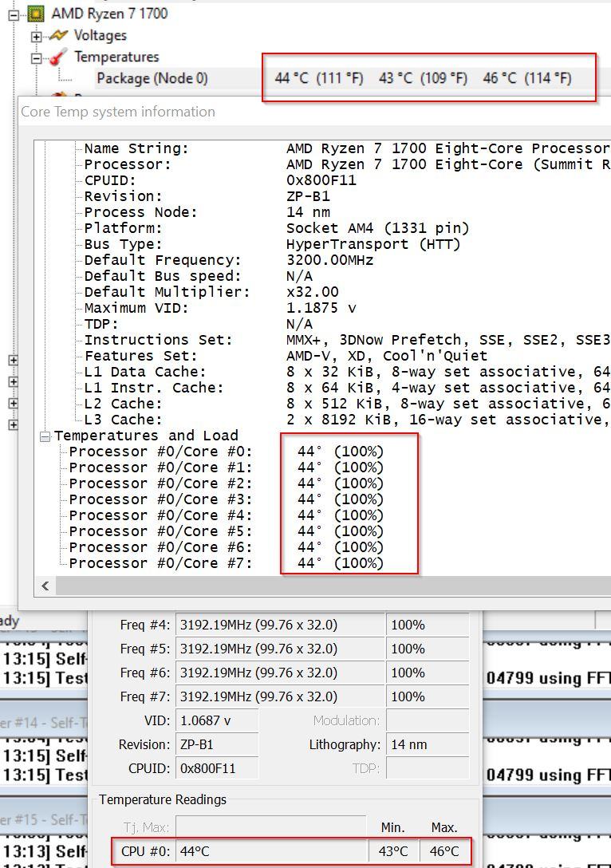The width and height of the screenshot is (611, 868).
Task: Select the Default Multiplier row
Action: tap(211, 292)
